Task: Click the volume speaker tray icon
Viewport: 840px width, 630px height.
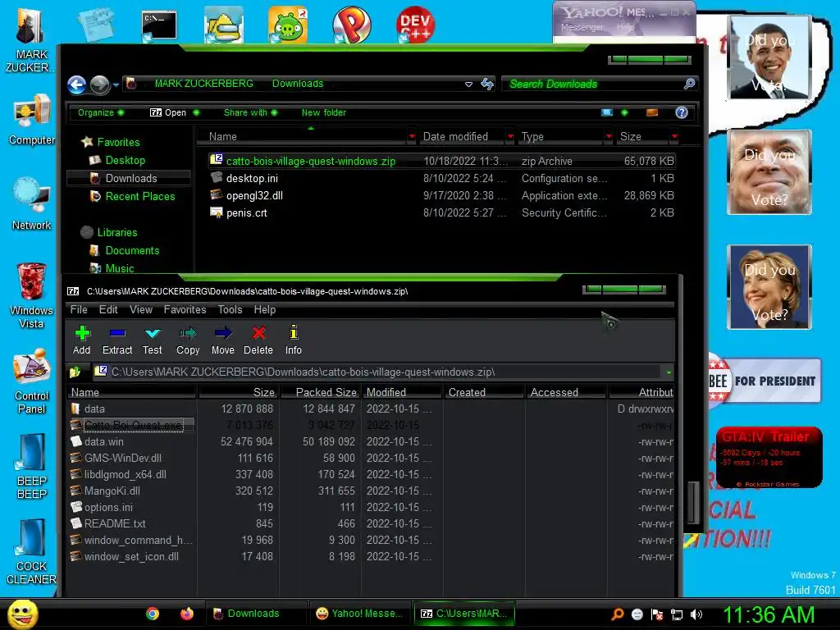Action: click(x=696, y=614)
